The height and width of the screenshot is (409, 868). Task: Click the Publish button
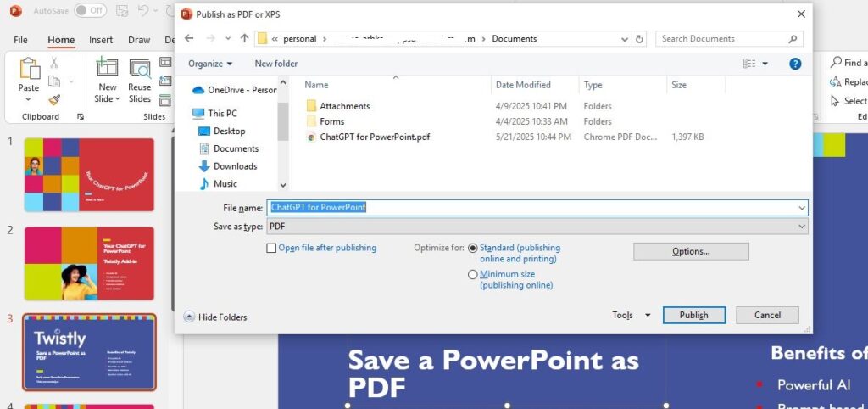pyautogui.click(x=693, y=315)
